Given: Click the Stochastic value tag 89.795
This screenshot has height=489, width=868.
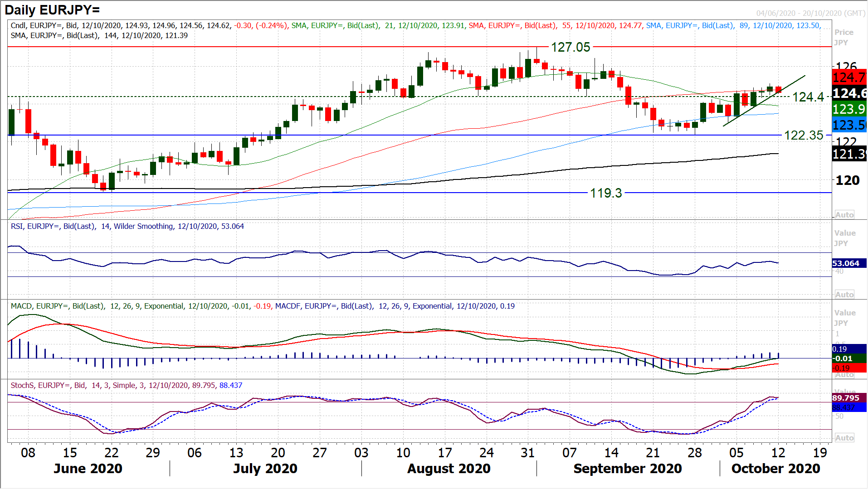Looking at the screenshot, I should coord(849,397).
